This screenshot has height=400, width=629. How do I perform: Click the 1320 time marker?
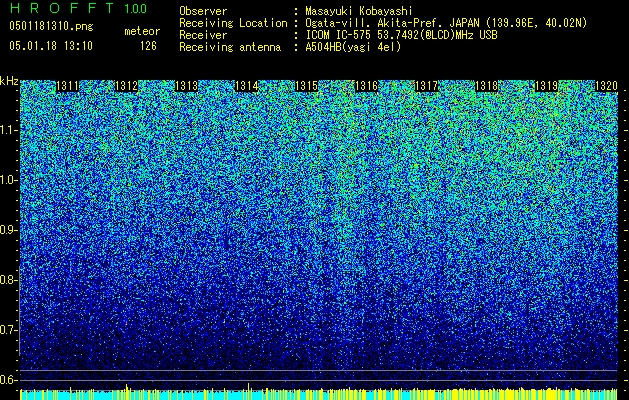pyautogui.click(x=606, y=86)
